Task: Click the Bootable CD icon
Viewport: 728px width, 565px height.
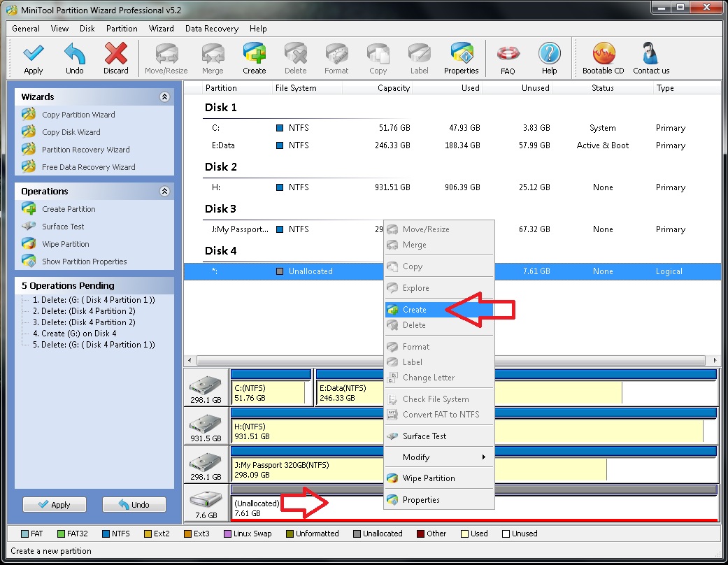Action: (x=603, y=54)
